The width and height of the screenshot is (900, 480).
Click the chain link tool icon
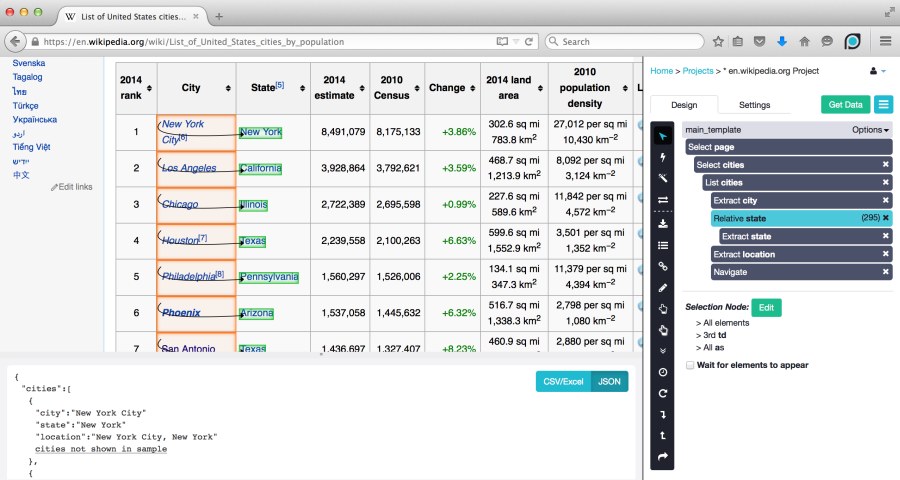[663, 266]
